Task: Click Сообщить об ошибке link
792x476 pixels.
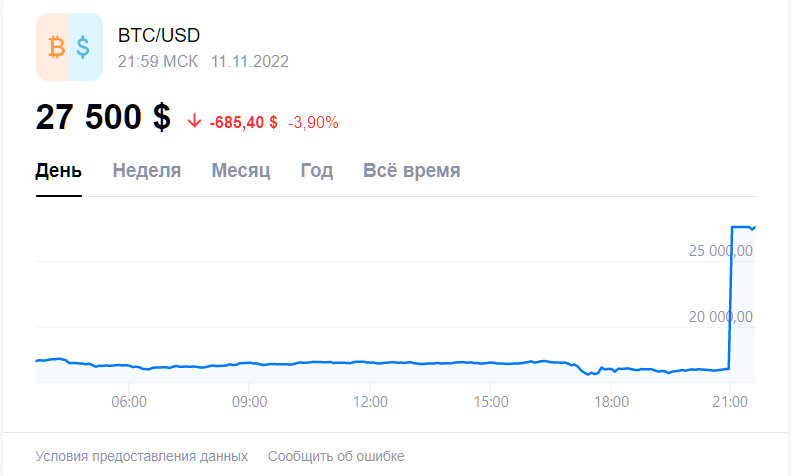Action: tap(336, 456)
